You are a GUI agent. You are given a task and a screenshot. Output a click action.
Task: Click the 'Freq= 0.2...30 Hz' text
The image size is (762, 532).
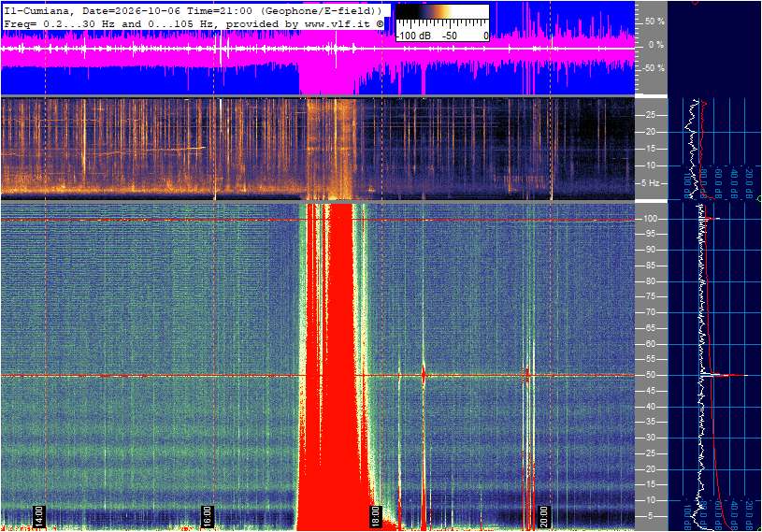click(x=60, y=23)
